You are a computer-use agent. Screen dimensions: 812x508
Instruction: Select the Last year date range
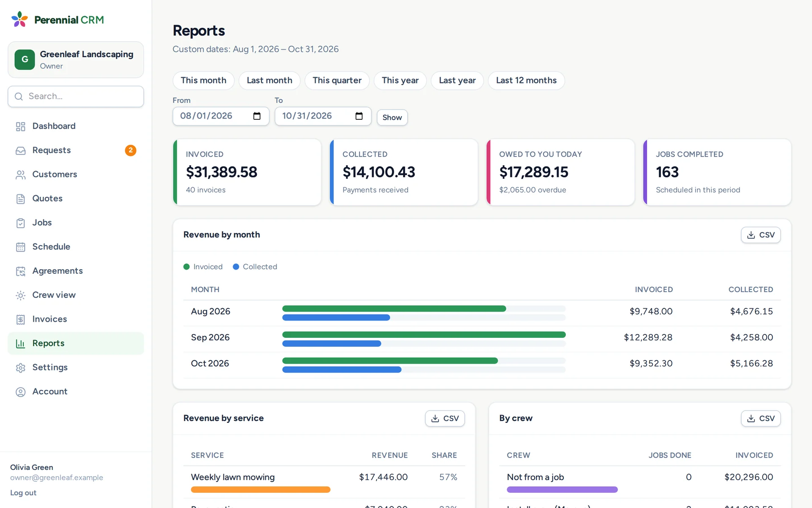coord(457,80)
